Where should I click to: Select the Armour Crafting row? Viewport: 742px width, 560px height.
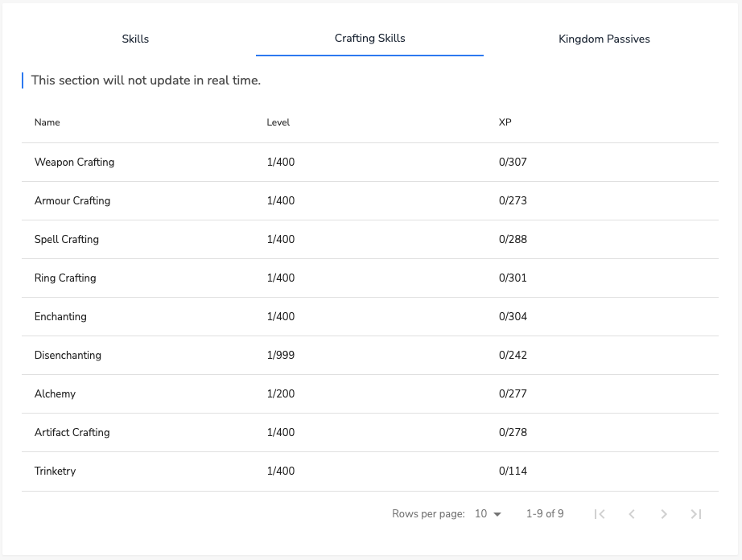pos(370,201)
